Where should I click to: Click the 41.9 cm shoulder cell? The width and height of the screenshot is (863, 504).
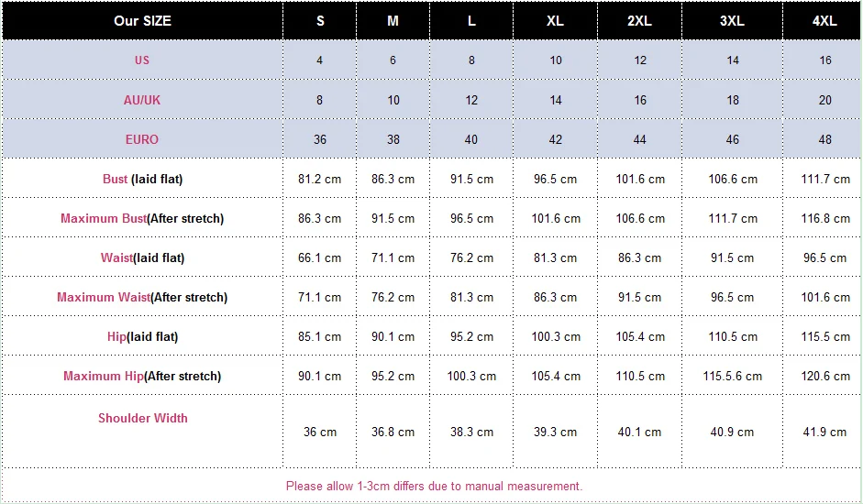(x=824, y=432)
